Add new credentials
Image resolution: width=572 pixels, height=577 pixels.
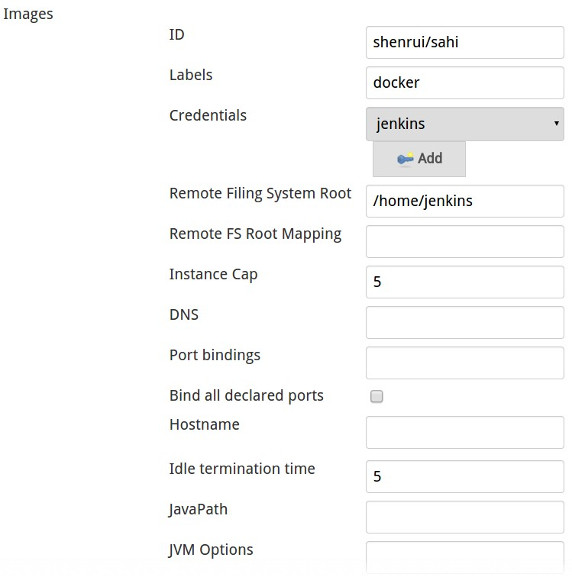click(x=419, y=159)
